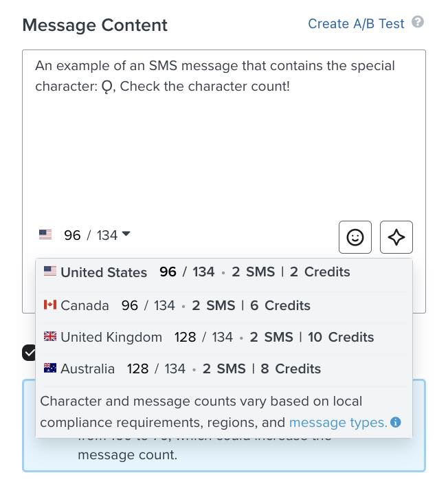
Task: Open the message types link
Action: pyautogui.click(x=337, y=422)
